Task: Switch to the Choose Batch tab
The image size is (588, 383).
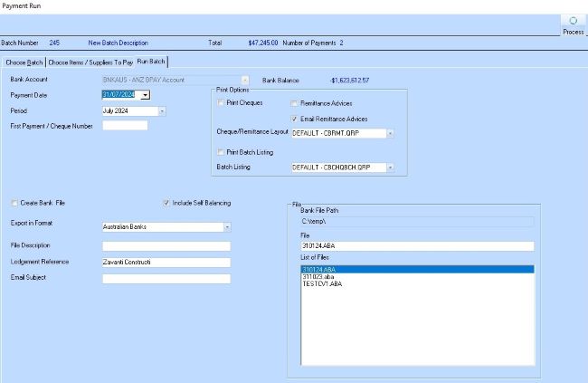Action: [x=24, y=62]
